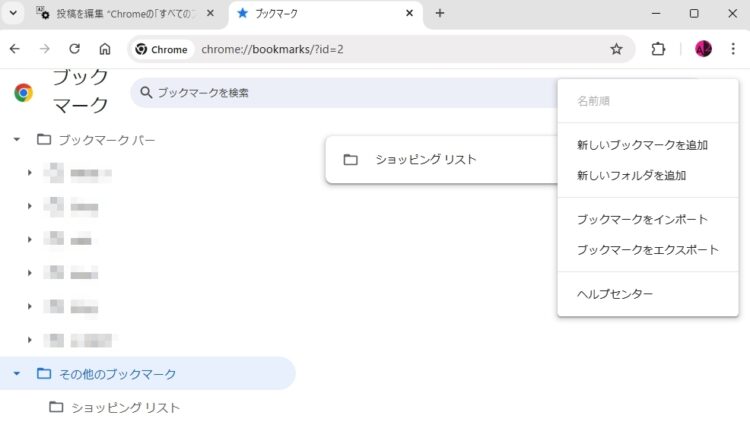
Task: Choose ブックマークをエクスポート from menu
Action: (x=647, y=249)
